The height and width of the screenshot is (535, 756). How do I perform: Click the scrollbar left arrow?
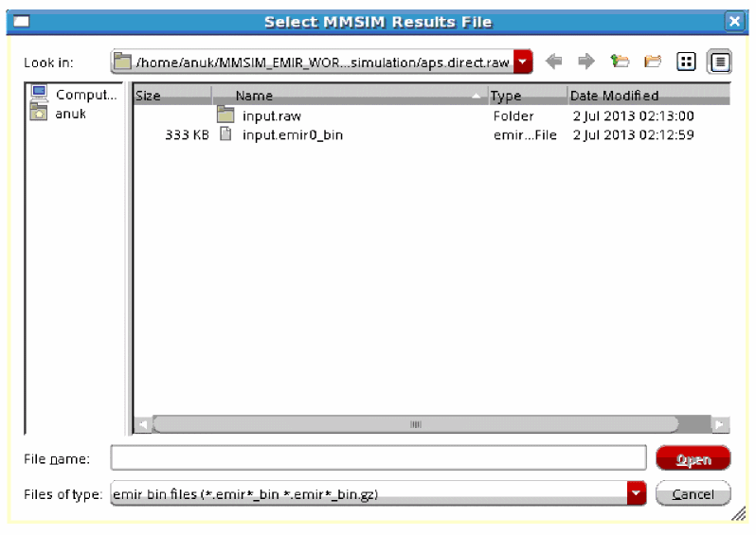click(143, 424)
